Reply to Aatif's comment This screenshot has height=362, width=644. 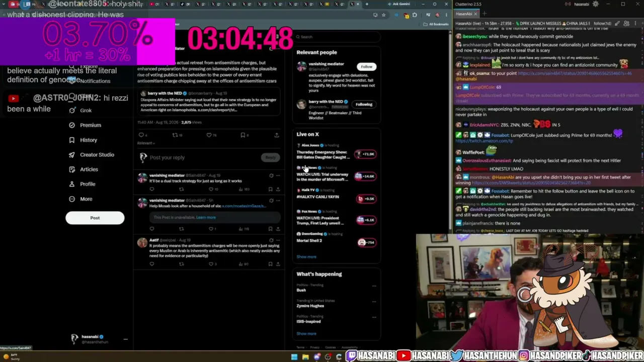[152, 264]
